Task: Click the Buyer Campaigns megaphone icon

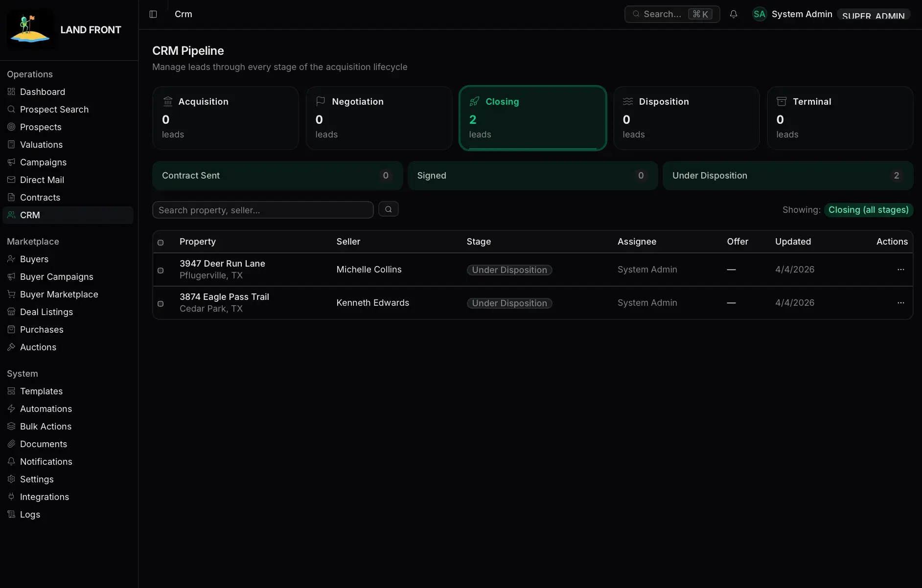Action: coord(11,276)
